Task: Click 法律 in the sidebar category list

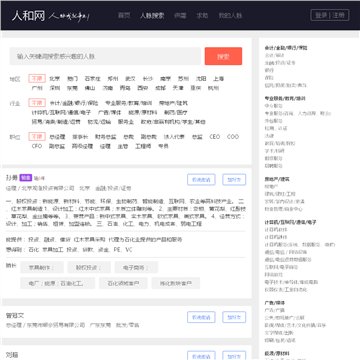Action: [269, 136]
